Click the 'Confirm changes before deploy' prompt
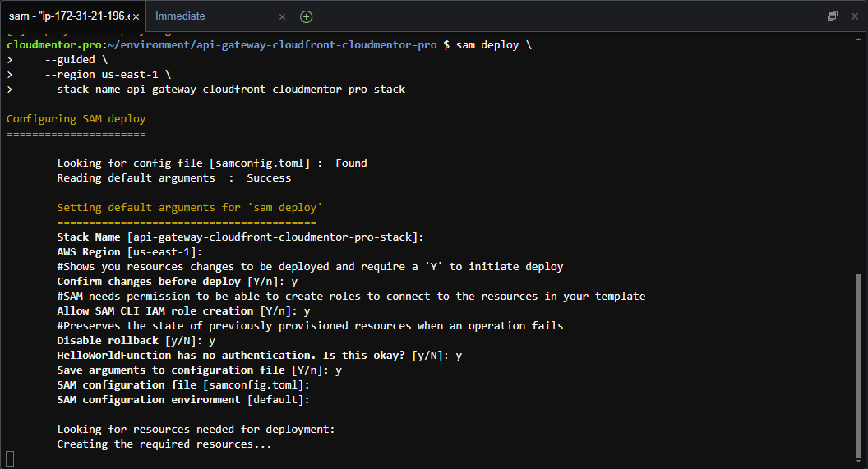Image resolution: width=868 pixels, height=469 pixels. tap(177, 282)
